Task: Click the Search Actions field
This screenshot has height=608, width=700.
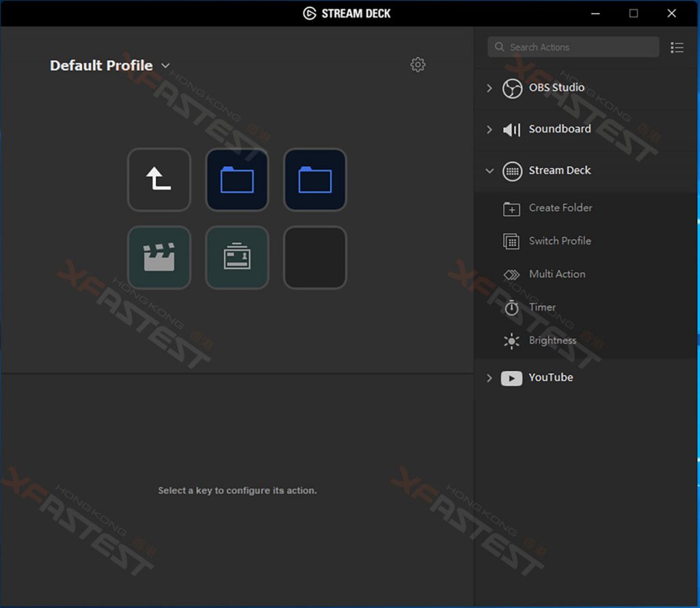Action: 574,47
